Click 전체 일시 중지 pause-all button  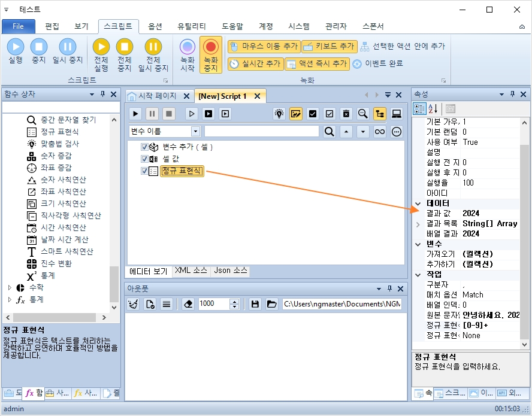click(x=153, y=55)
